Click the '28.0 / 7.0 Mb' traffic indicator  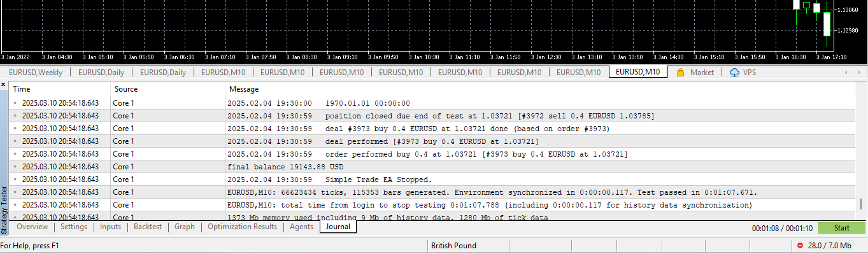tap(829, 246)
